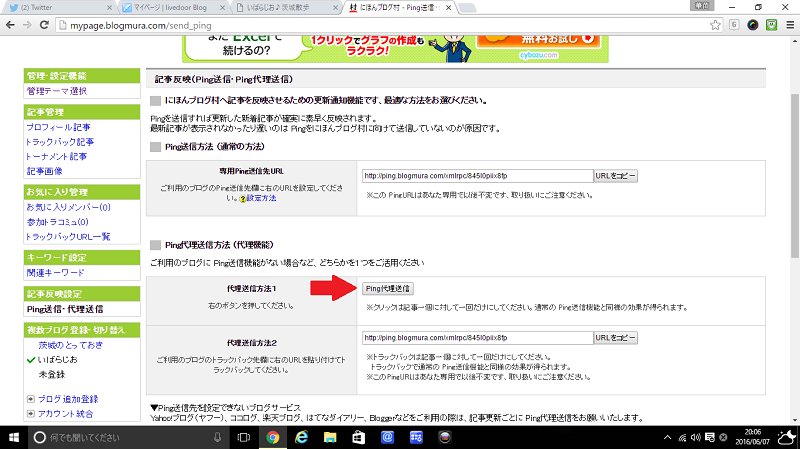Open the blue @ mail taskbar icon
800x449 pixels.
coord(387,437)
